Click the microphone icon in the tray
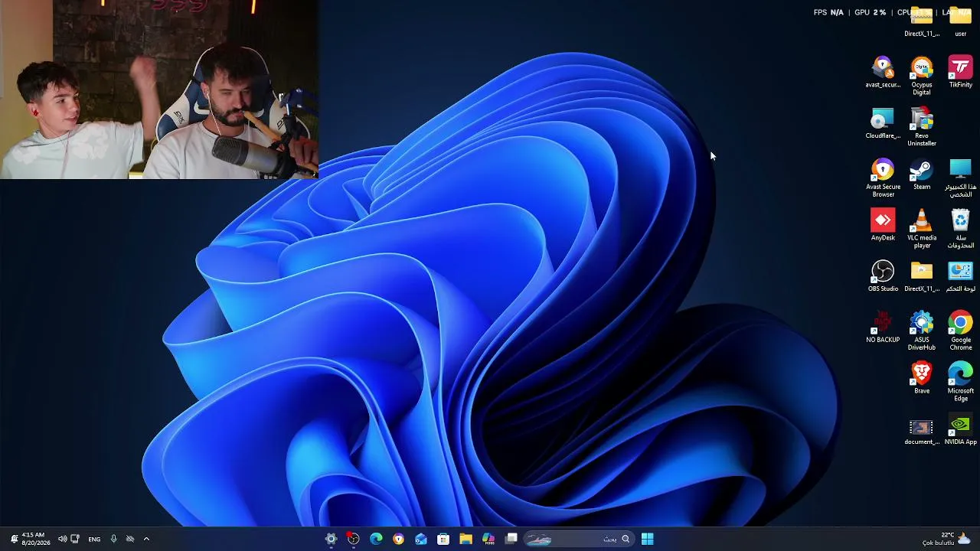 113,539
